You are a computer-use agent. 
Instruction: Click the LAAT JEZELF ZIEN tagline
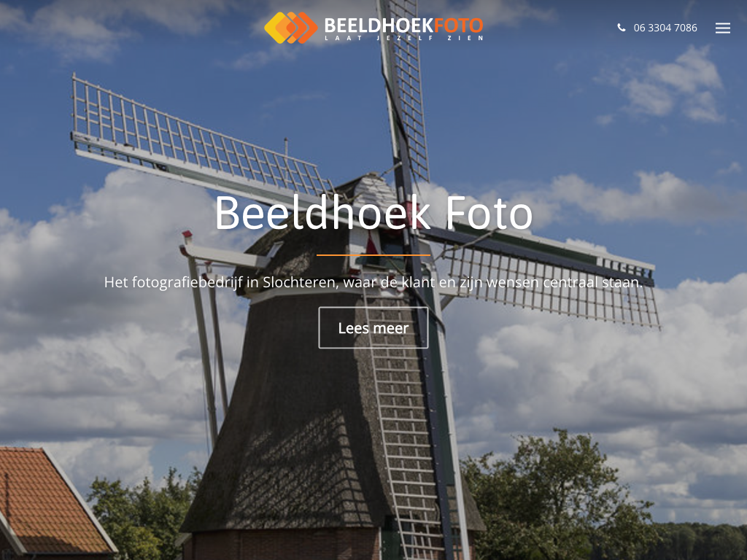pyautogui.click(x=404, y=38)
